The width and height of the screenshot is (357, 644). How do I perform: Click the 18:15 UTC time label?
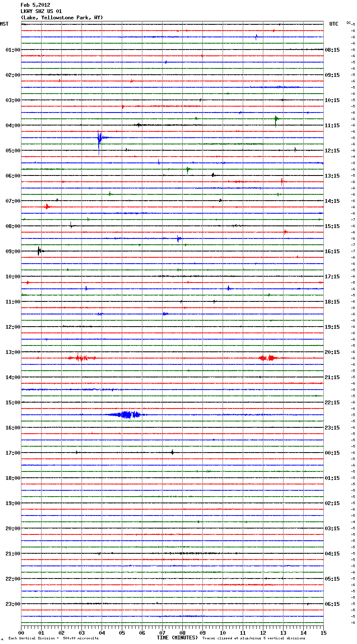[332, 302]
